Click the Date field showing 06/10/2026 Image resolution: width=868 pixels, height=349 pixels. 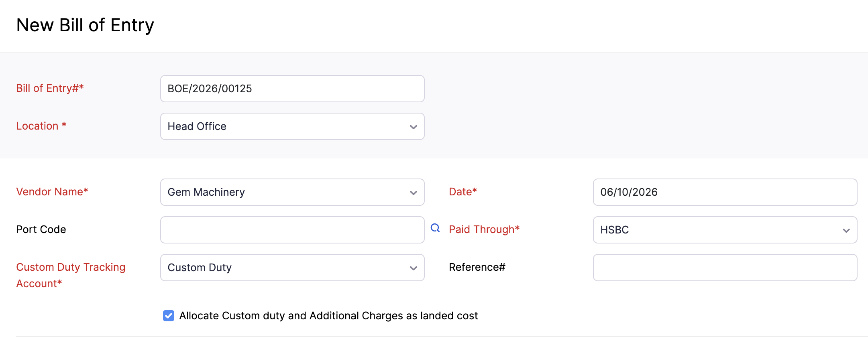pyautogui.click(x=725, y=192)
